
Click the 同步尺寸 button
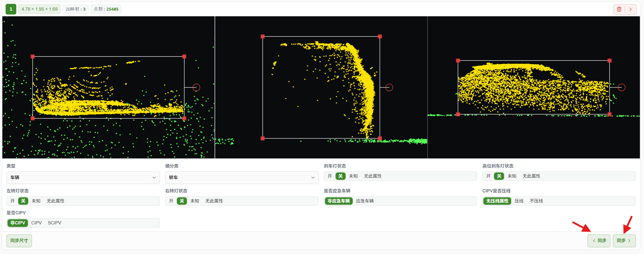click(19, 241)
